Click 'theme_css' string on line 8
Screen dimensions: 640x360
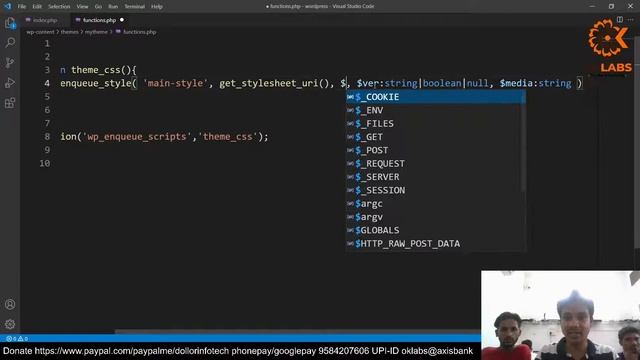[x=228, y=137]
